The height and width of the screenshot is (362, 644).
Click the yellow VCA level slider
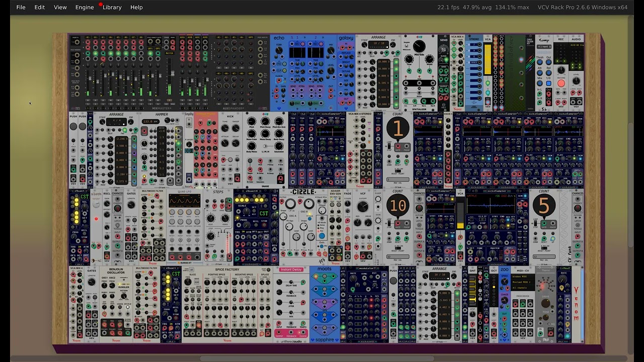pos(488,59)
